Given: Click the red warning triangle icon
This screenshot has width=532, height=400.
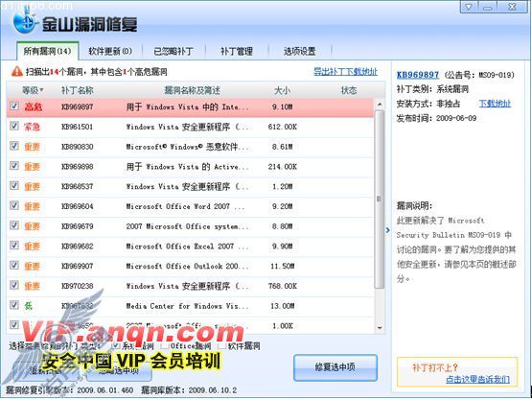Looking at the screenshot, I should coord(16,71).
